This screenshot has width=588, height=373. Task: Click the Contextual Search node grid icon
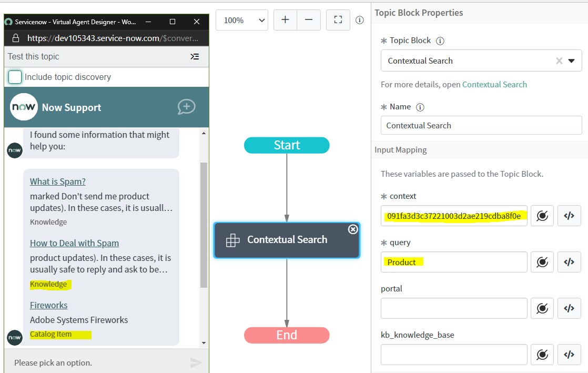[x=232, y=240]
